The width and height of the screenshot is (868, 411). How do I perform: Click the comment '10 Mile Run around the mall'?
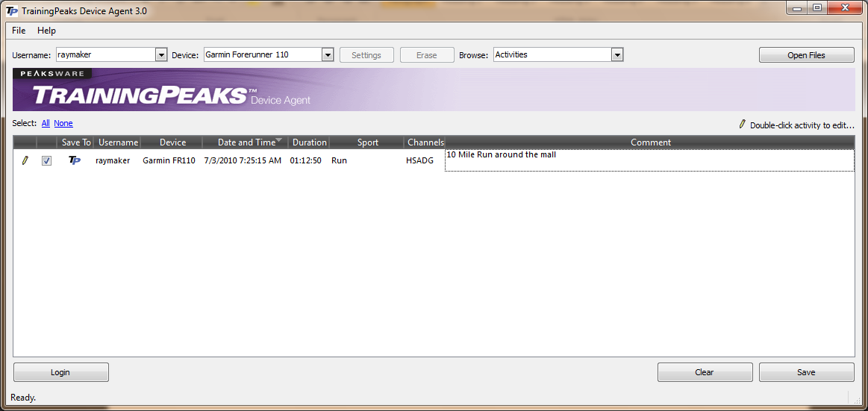(x=501, y=155)
